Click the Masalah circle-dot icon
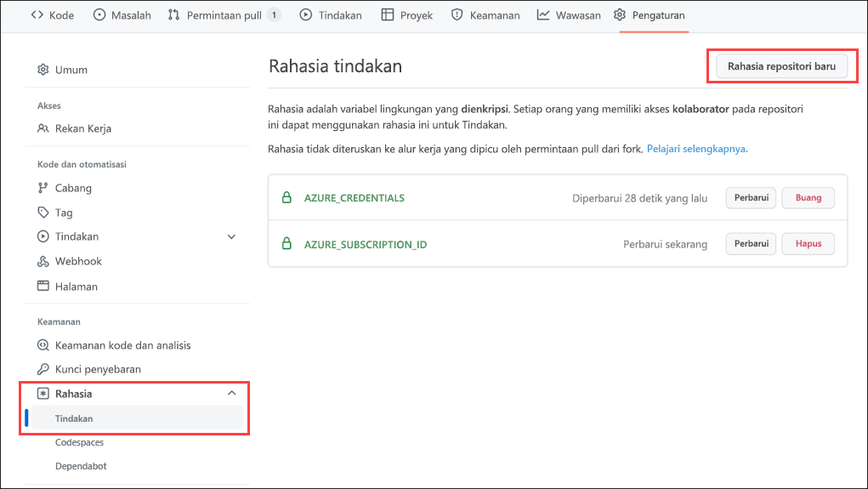Viewport: 868px width, 489px height. coord(99,15)
